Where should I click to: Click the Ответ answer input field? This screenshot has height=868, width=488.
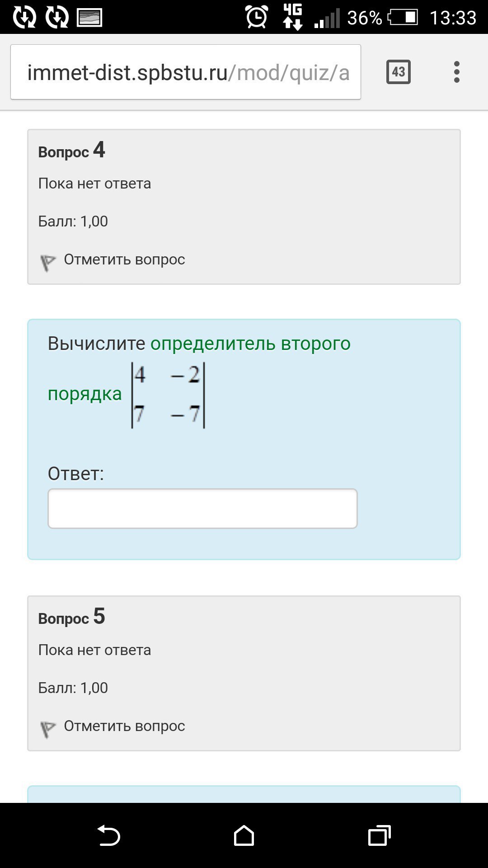[x=202, y=509]
